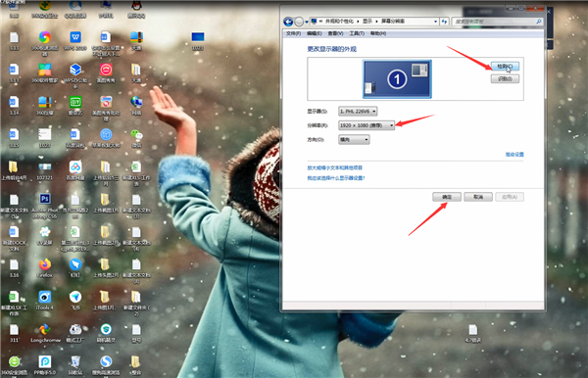
Task: Select the QQ penguin desktop icon
Action: point(136,9)
